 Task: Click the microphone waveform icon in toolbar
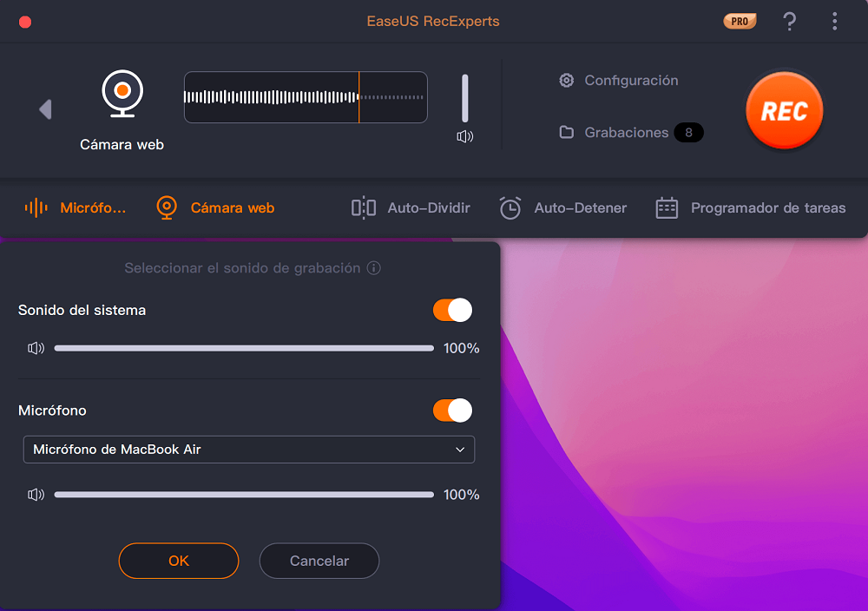pyautogui.click(x=36, y=207)
